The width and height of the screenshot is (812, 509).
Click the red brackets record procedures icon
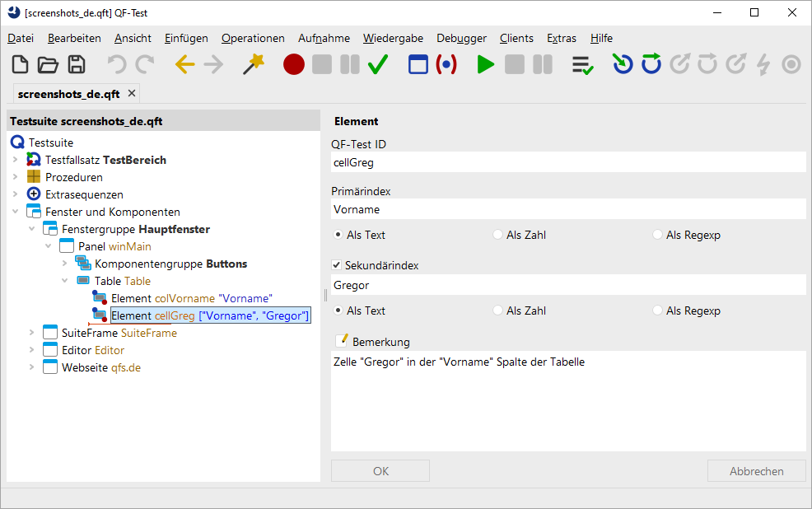(446, 65)
